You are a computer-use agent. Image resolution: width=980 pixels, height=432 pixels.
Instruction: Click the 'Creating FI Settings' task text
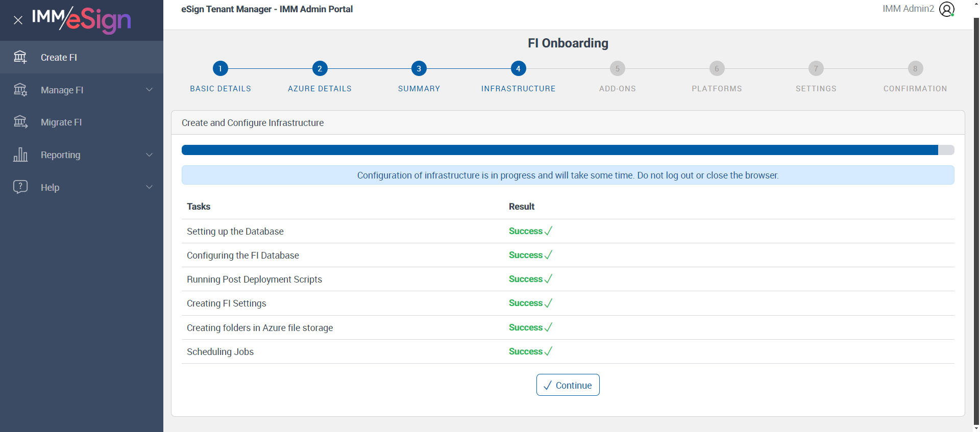point(227,303)
